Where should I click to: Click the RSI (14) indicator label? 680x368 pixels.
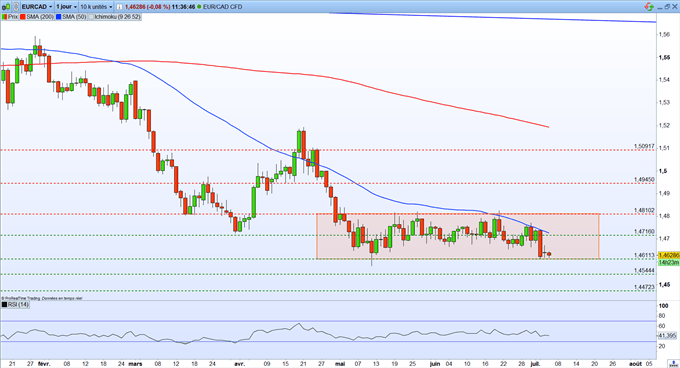tap(19, 305)
